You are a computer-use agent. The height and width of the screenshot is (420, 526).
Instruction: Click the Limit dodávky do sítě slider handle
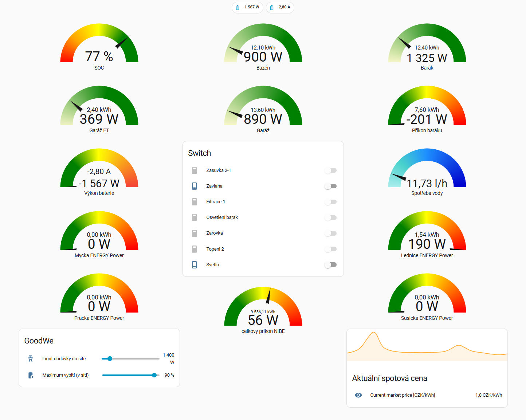(110, 359)
